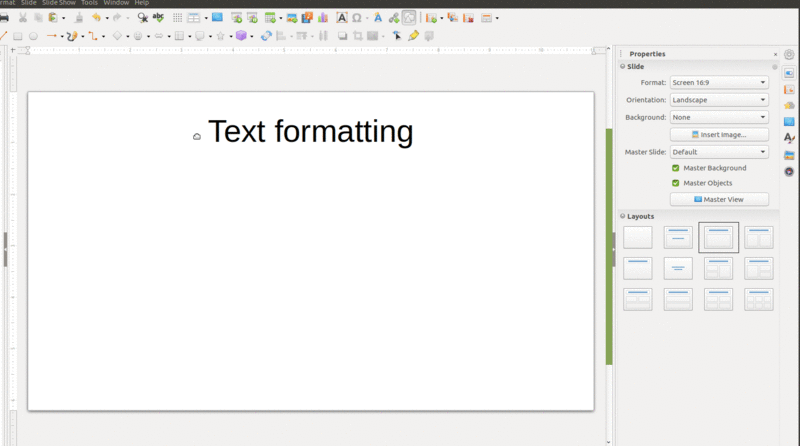The height and width of the screenshot is (446, 800).
Task: Click the Find & Replace icon
Action: pyautogui.click(x=142, y=18)
